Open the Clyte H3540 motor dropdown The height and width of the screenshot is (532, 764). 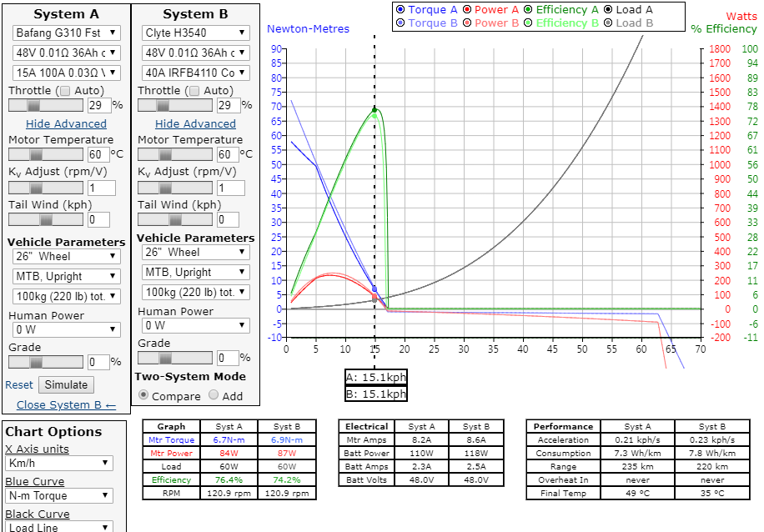(x=195, y=33)
